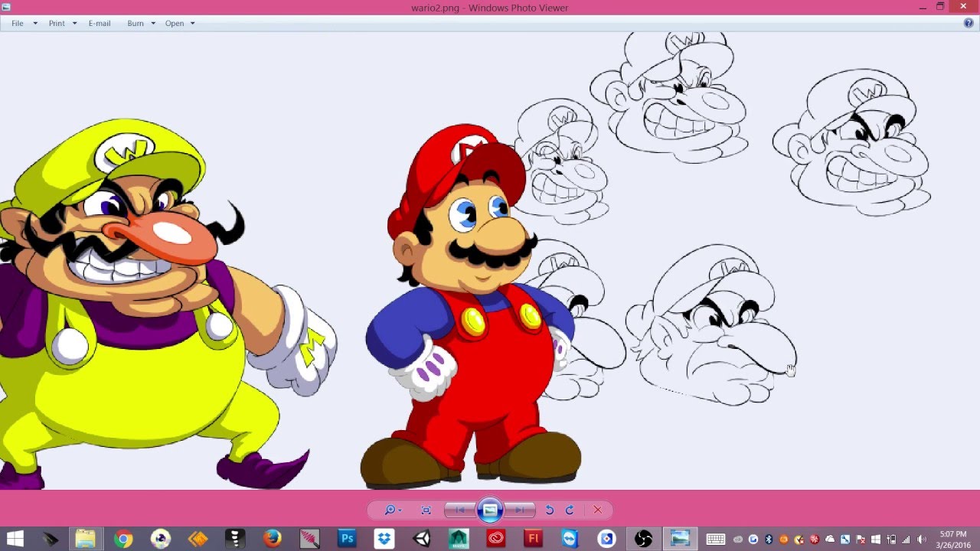The image size is (980, 551).
Task: Click the Windows Start button
Action: point(15,539)
